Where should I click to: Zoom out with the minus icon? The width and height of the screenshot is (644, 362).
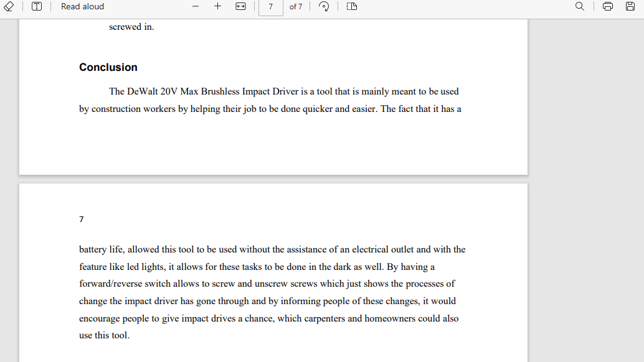coord(196,6)
